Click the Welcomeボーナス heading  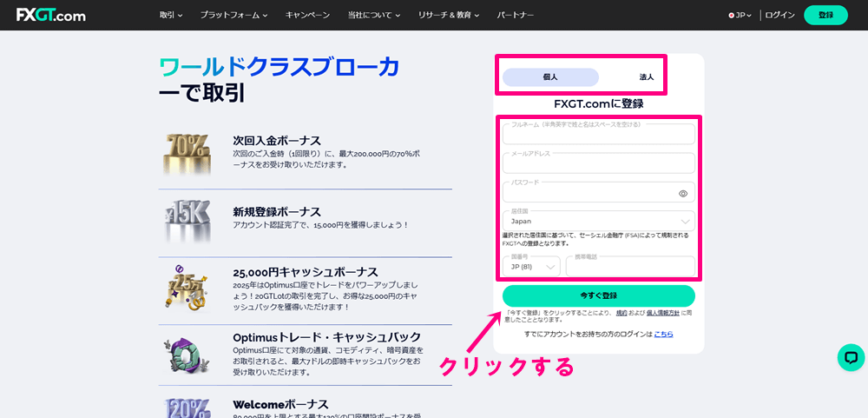[x=280, y=404]
